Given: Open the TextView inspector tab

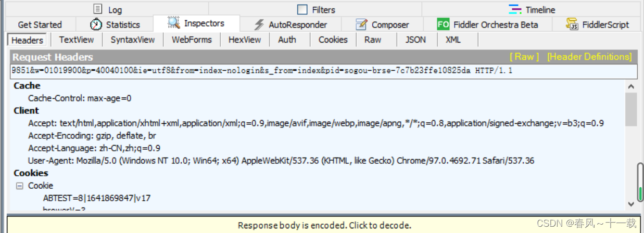Looking at the screenshot, I should (77, 40).
